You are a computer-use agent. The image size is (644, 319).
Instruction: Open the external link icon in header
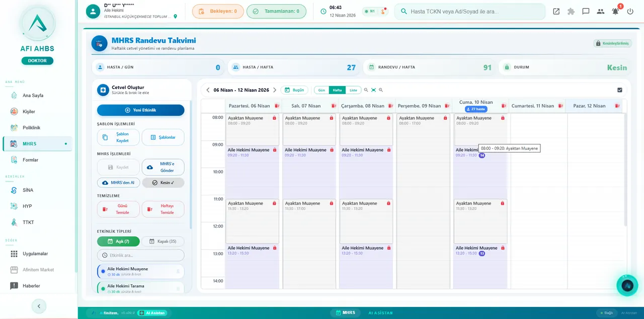[x=556, y=11]
